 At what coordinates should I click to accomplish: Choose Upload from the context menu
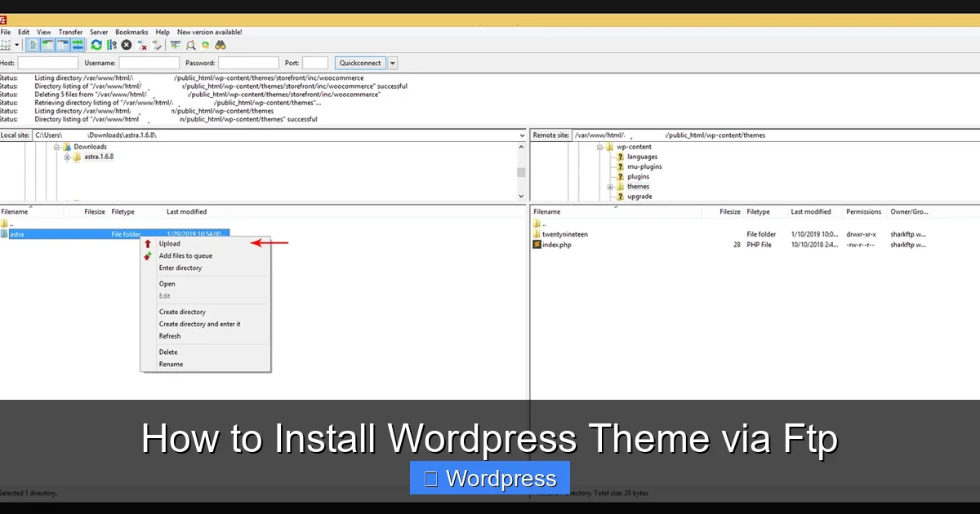(205, 243)
